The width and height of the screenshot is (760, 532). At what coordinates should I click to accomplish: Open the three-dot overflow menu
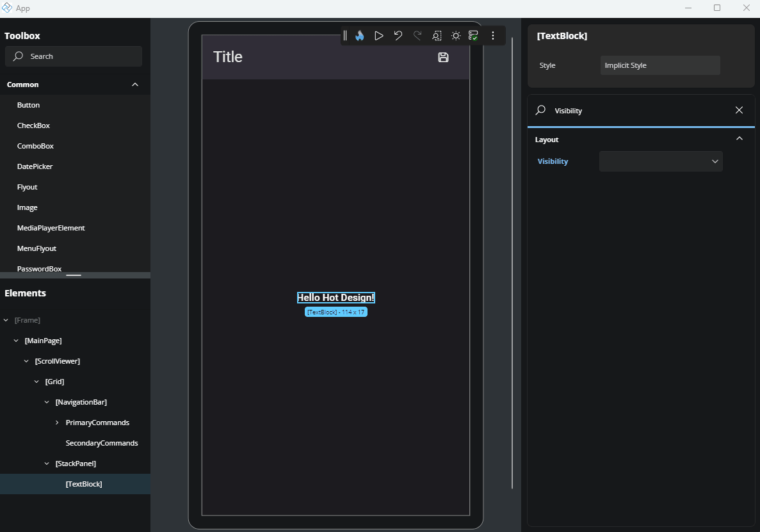492,35
